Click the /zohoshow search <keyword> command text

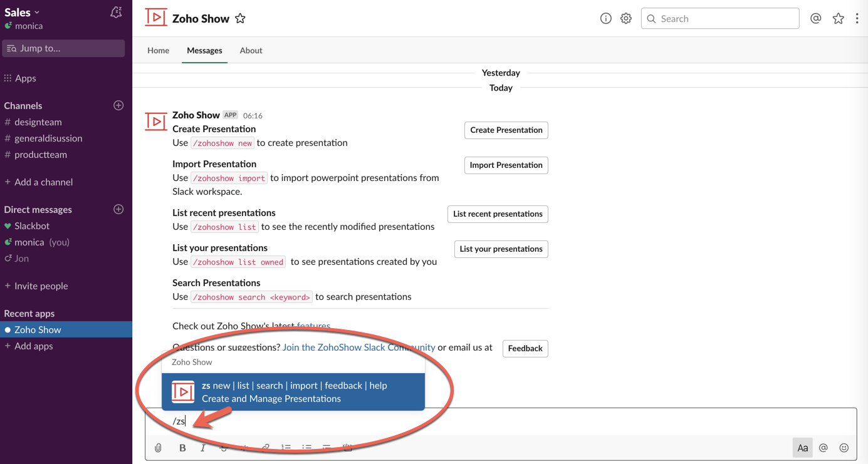pyautogui.click(x=251, y=297)
